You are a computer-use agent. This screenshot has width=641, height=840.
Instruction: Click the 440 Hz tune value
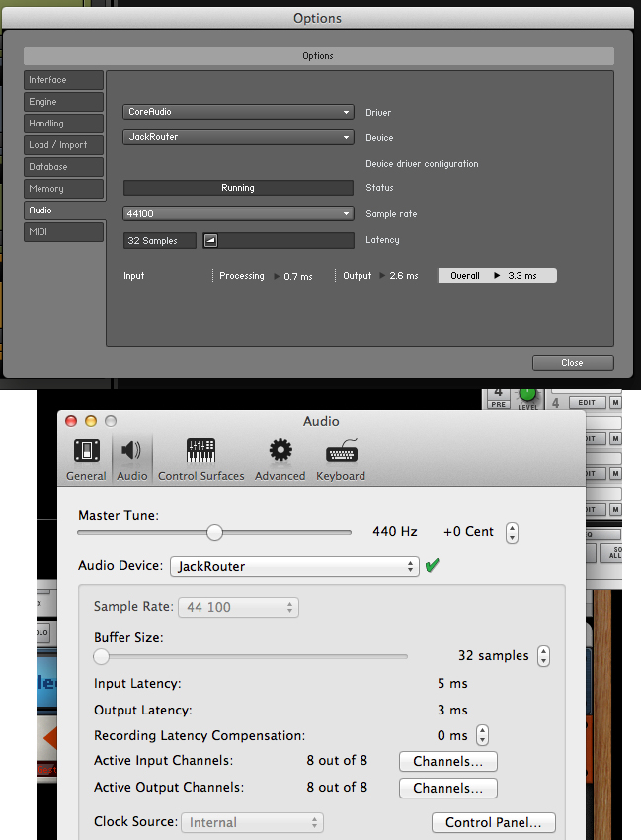pos(395,531)
